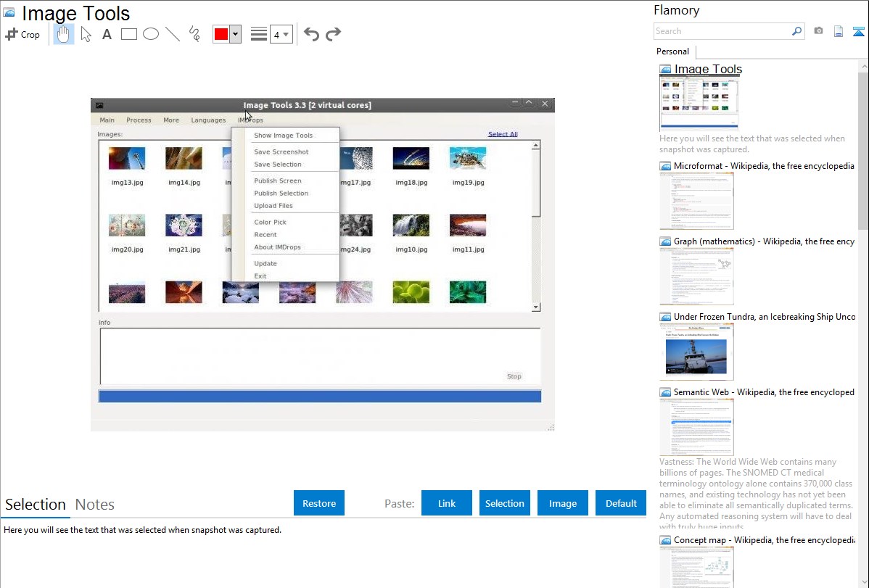Click the Restore button
869x588 pixels.
point(319,503)
